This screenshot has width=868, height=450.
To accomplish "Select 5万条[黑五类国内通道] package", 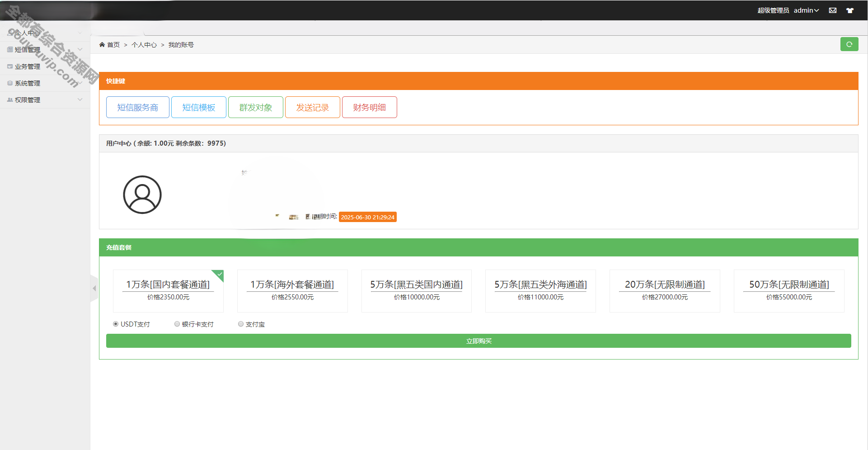I will [x=417, y=291].
